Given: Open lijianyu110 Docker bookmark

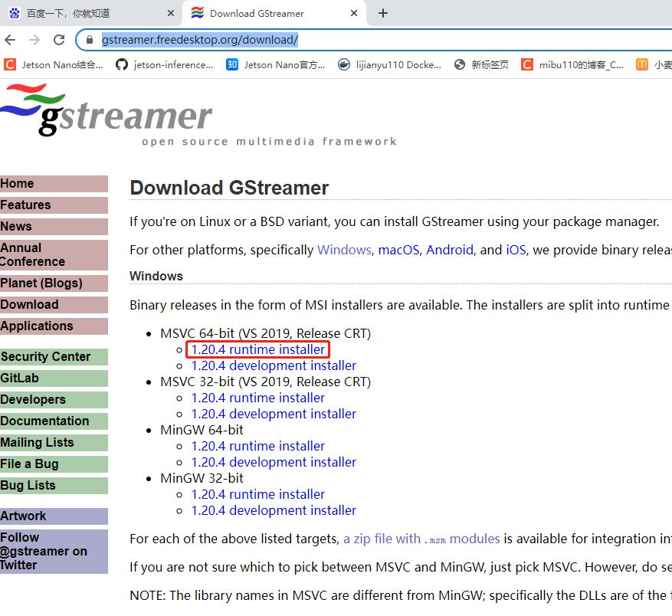Looking at the screenshot, I should (389, 64).
